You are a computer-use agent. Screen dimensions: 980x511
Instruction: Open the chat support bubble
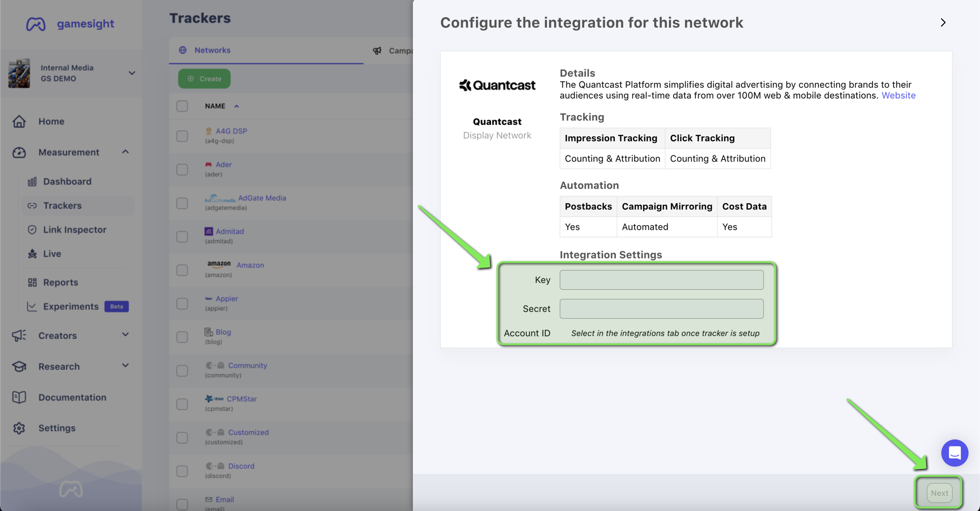coord(954,453)
